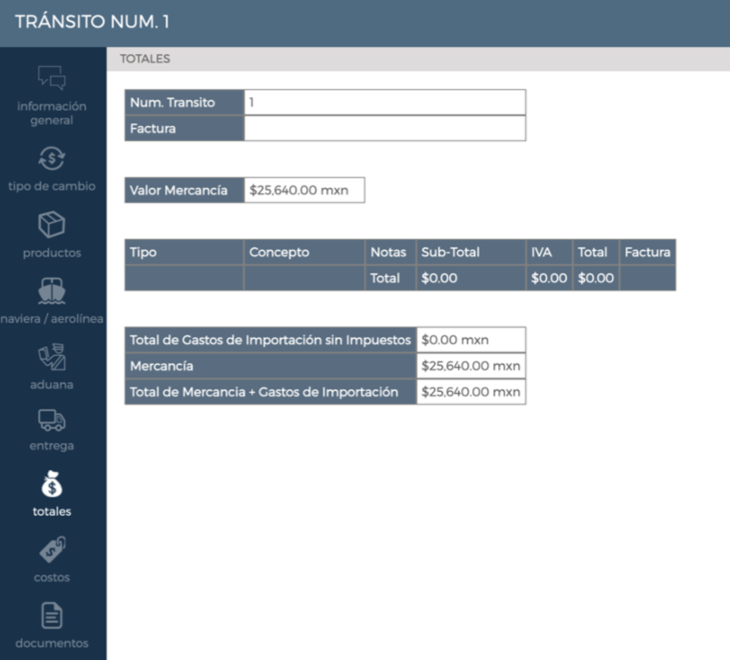Click the Mercancía $25,640.00 mxn value
This screenshot has height=660, width=731.
(471, 366)
